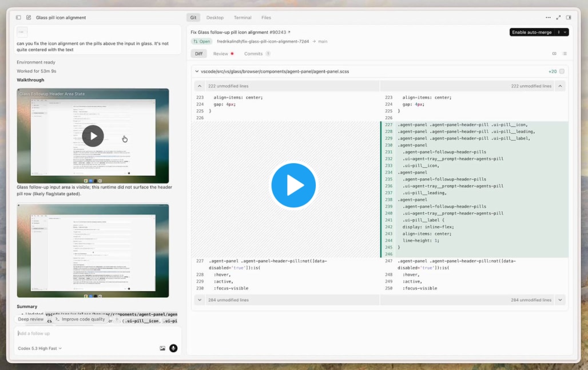588x370 pixels.
Task: Mark agent-panel.scss file as viewed checkbox
Action: tap(562, 72)
